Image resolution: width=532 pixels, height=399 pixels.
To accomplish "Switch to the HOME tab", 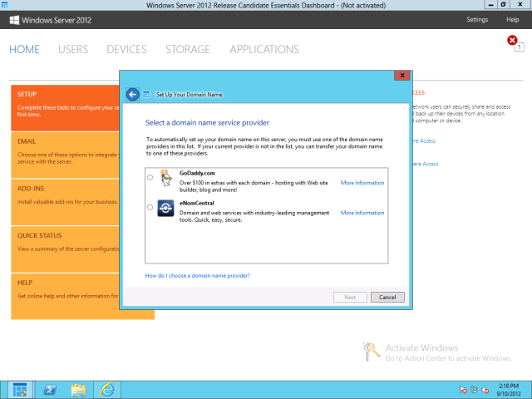I will (x=24, y=50).
